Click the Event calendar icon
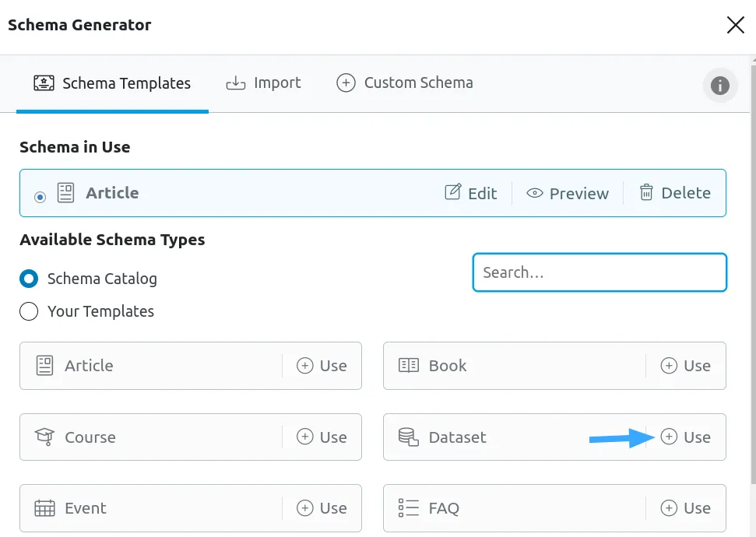 point(44,507)
